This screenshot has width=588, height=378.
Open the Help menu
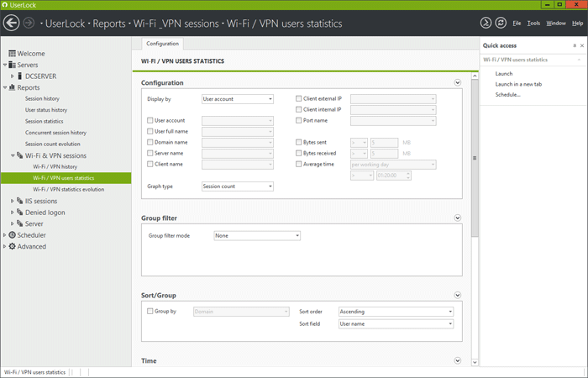[x=578, y=24]
